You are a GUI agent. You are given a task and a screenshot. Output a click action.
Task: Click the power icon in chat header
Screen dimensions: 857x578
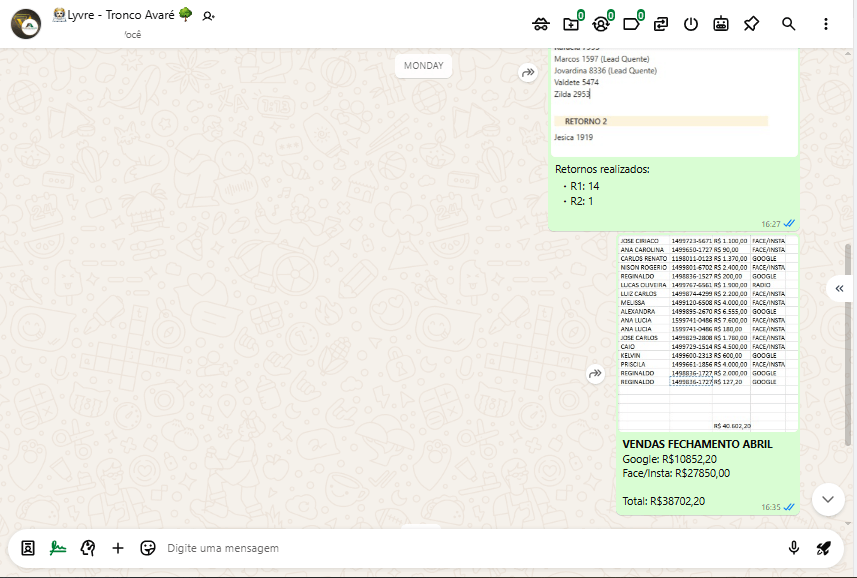coord(691,24)
